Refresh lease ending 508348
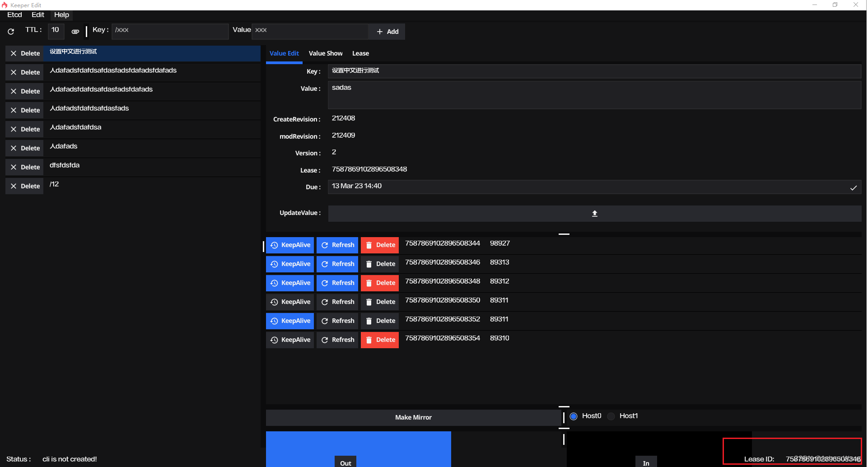The image size is (868, 467). pyautogui.click(x=337, y=283)
